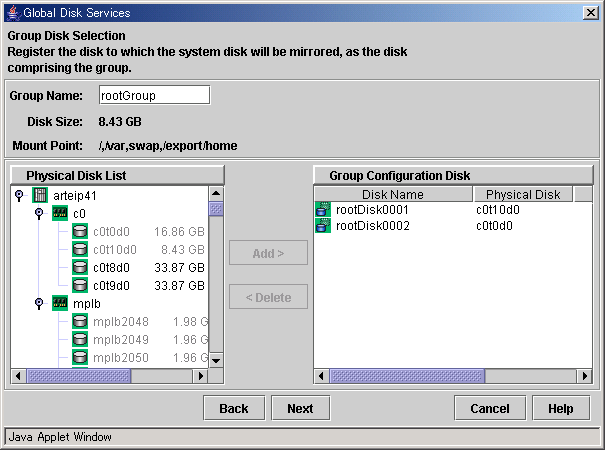Screen dimensions: 605x450
Task: Select the c0t9d0 disk entry
Action: [112, 286]
